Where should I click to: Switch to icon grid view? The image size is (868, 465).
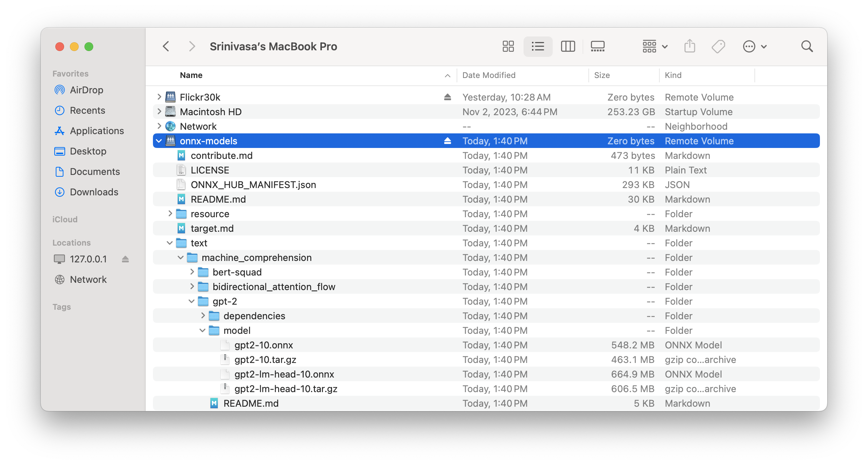click(508, 46)
